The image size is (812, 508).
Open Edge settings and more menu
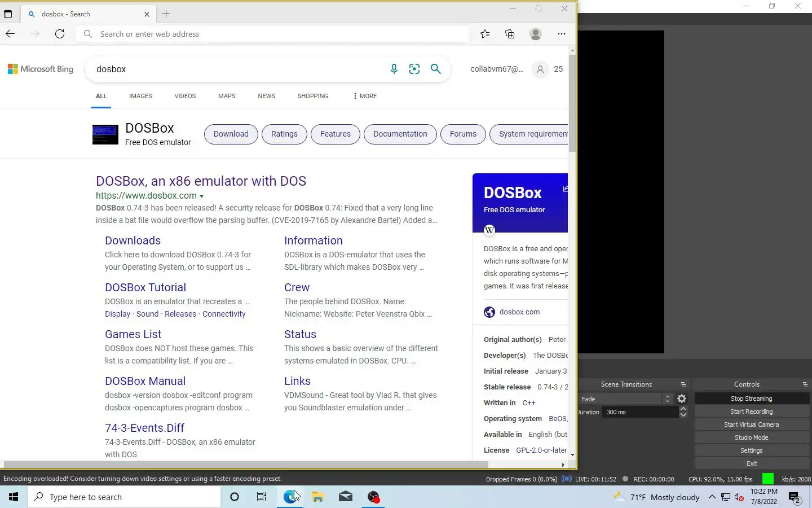click(562, 34)
